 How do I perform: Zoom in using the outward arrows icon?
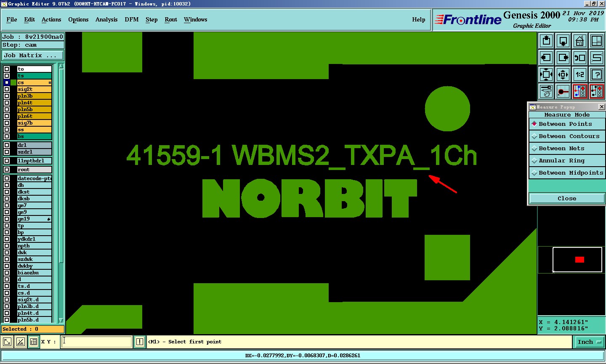[546, 74]
